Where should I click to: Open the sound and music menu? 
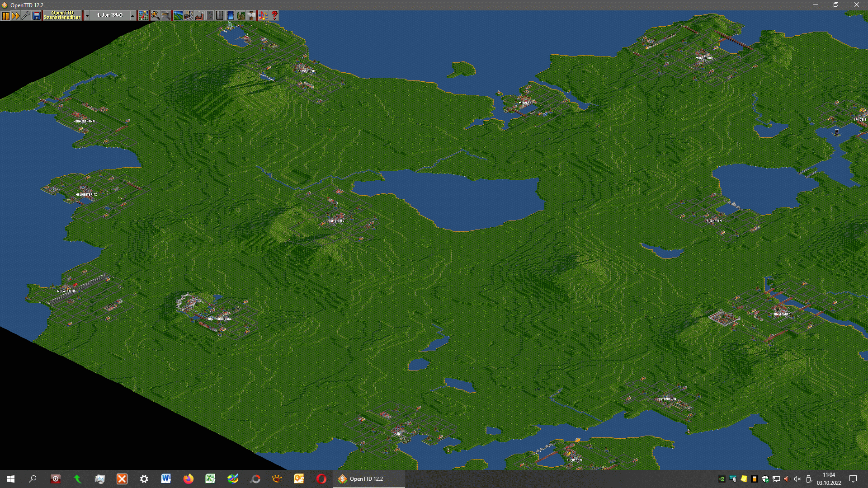tap(263, 16)
